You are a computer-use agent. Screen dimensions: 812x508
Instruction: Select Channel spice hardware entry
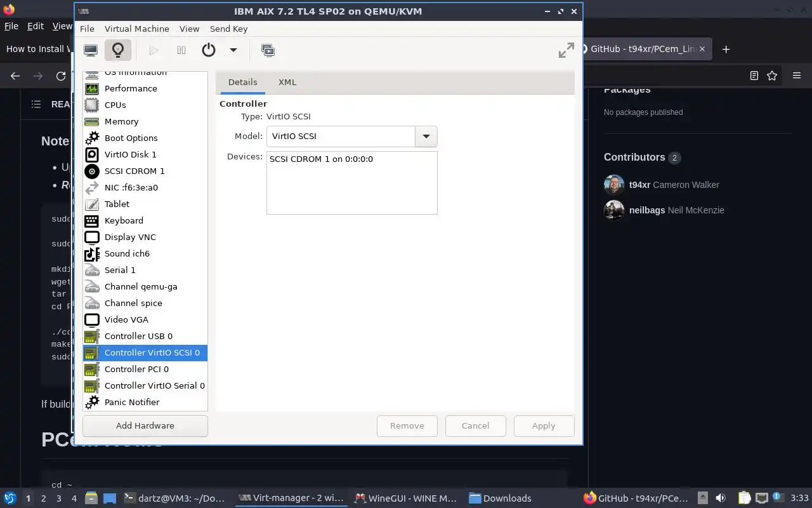[x=145, y=303]
